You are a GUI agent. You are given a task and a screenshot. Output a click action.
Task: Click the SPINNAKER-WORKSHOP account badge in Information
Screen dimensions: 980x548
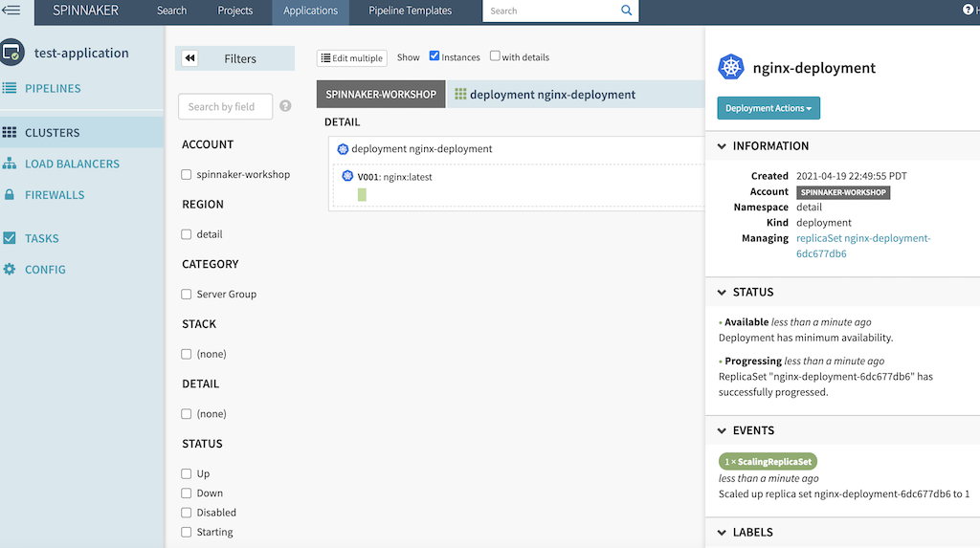(x=843, y=192)
